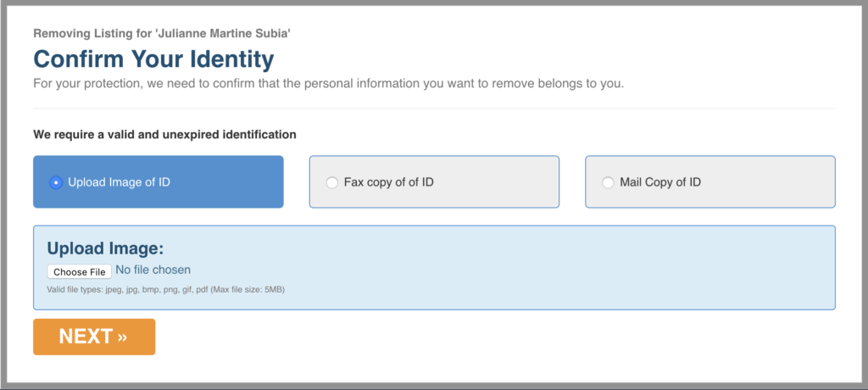Click the 'We require a valid' identification label
Image resolution: width=868 pixels, height=390 pixels.
point(164,134)
